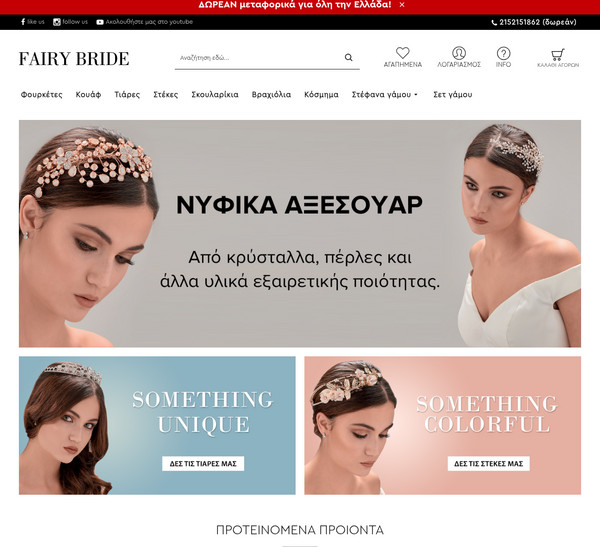Close the free shipping announcement banner
Screen dimensions: 600x547
(402, 5)
